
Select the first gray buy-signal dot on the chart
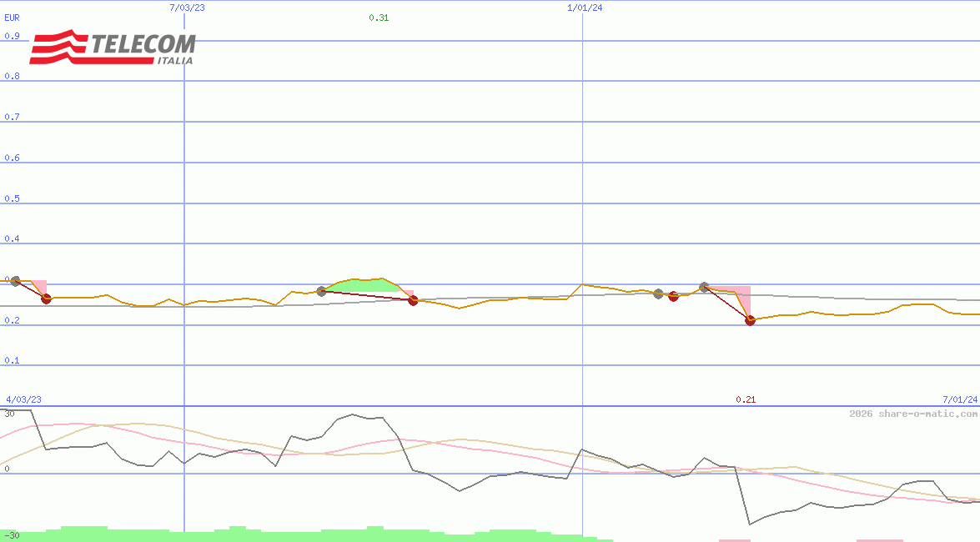coord(15,281)
